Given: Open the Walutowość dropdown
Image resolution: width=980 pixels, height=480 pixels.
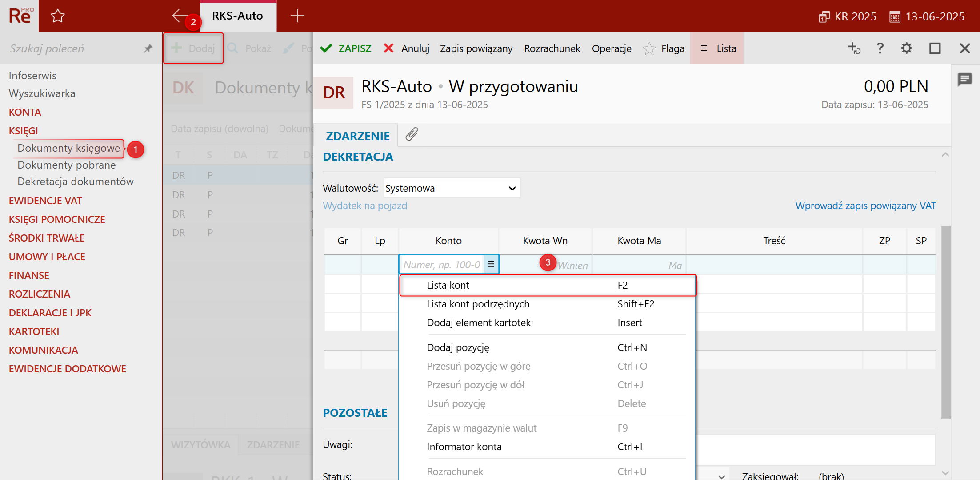Looking at the screenshot, I should (x=452, y=188).
